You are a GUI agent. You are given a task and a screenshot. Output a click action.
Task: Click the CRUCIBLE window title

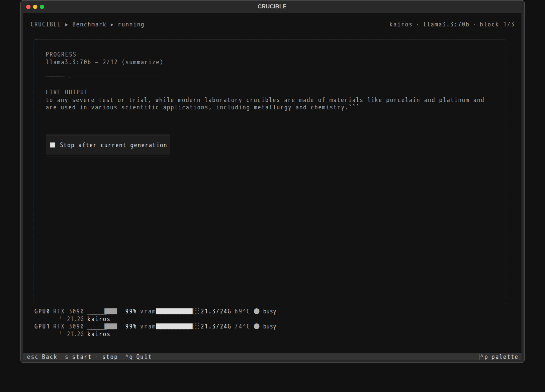tap(272, 6)
